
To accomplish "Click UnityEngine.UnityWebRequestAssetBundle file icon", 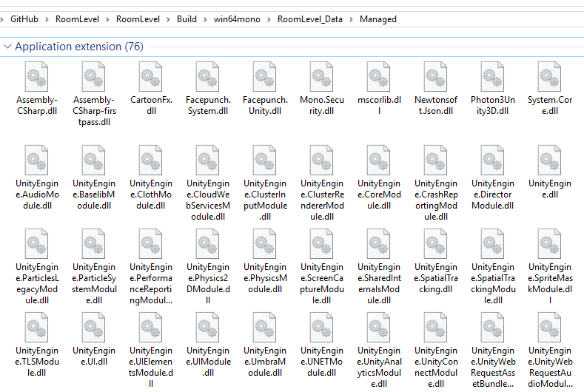I will coord(492,327).
